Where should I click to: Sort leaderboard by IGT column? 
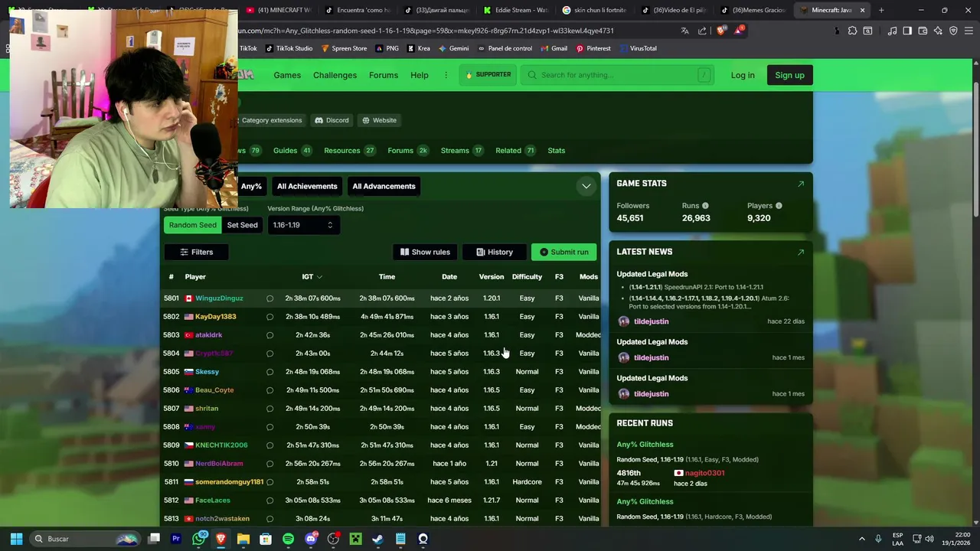point(312,276)
